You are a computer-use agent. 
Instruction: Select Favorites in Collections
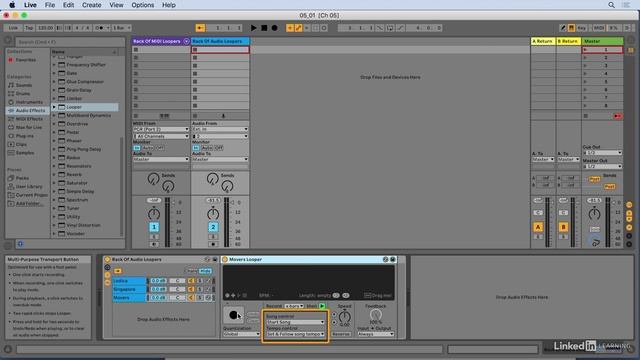coord(25,60)
